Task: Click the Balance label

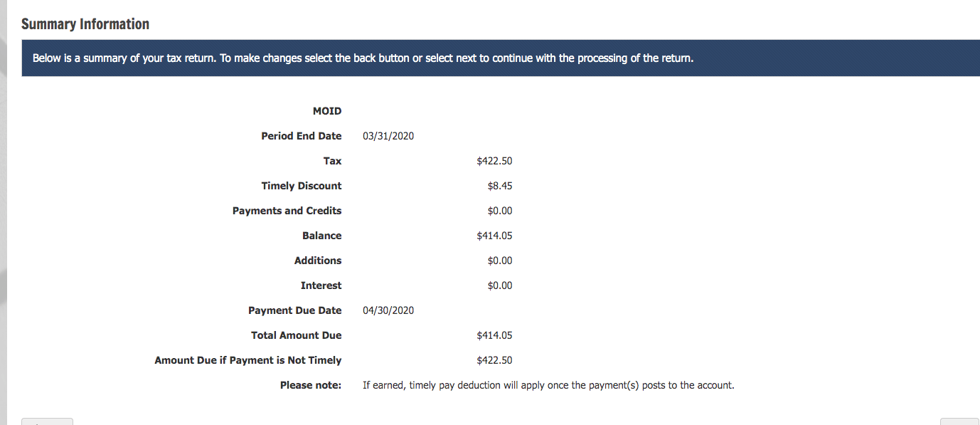Action: (322, 235)
